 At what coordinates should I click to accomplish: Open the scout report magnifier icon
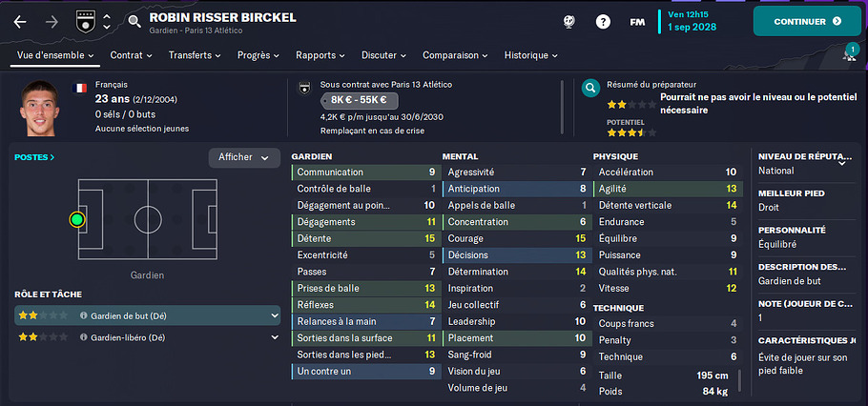591,89
